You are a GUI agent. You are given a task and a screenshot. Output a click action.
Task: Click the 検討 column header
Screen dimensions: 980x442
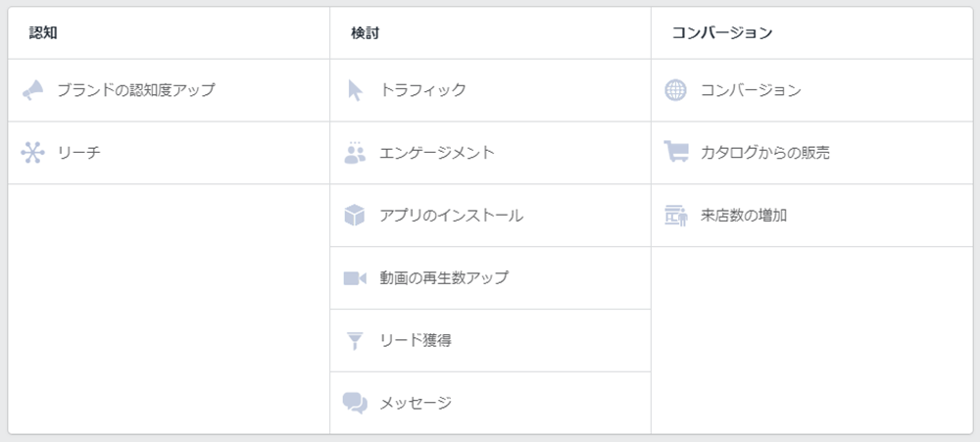point(365,33)
